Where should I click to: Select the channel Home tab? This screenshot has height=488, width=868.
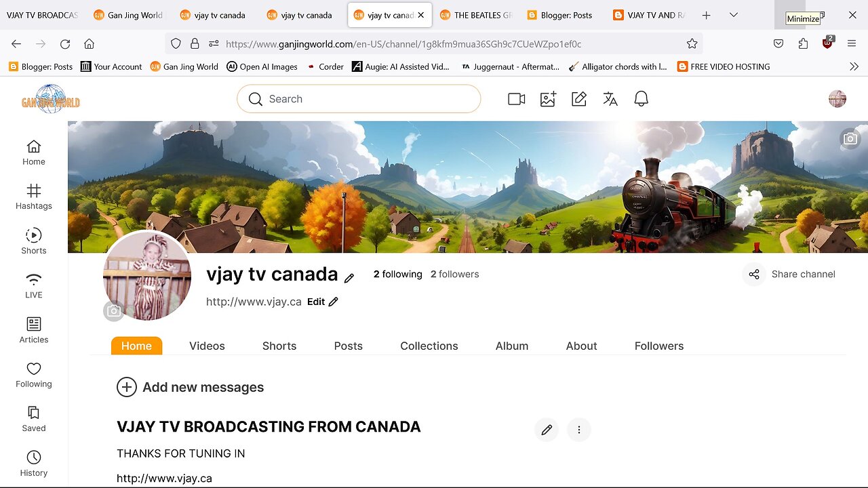pyautogui.click(x=136, y=346)
